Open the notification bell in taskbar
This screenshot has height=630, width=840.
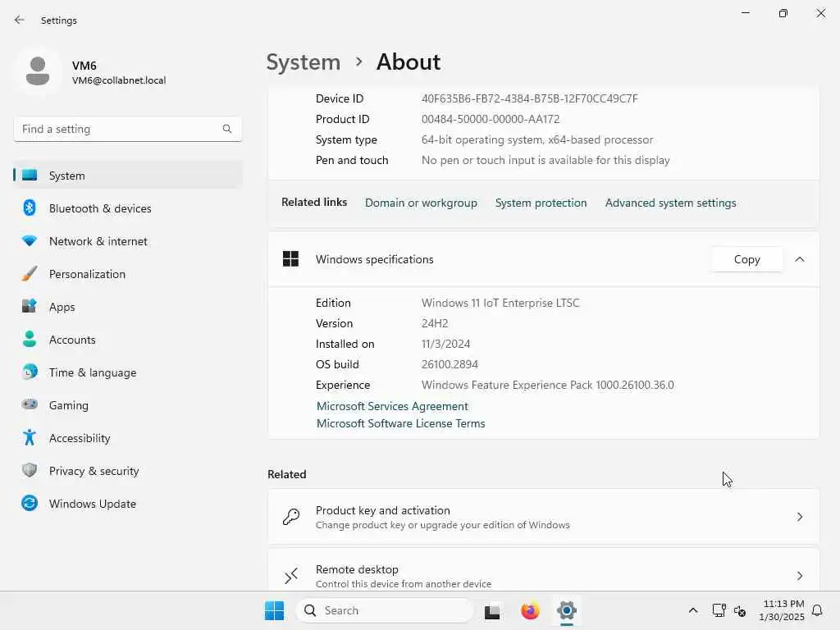818,610
